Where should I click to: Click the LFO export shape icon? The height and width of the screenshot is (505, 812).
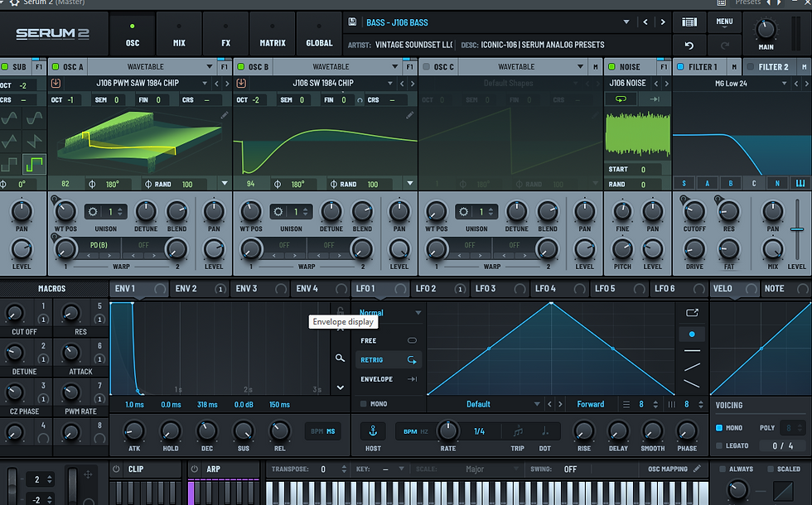[x=692, y=313]
